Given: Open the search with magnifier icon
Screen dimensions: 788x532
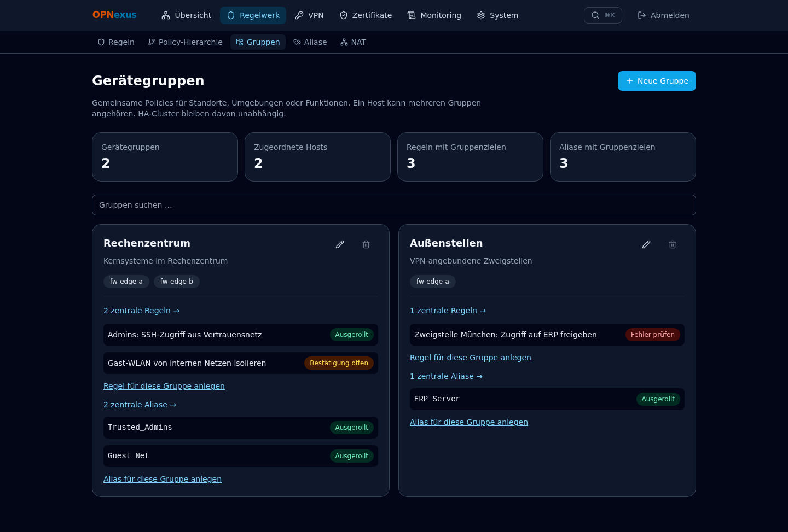Looking at the screenshot, I should 602,15.
